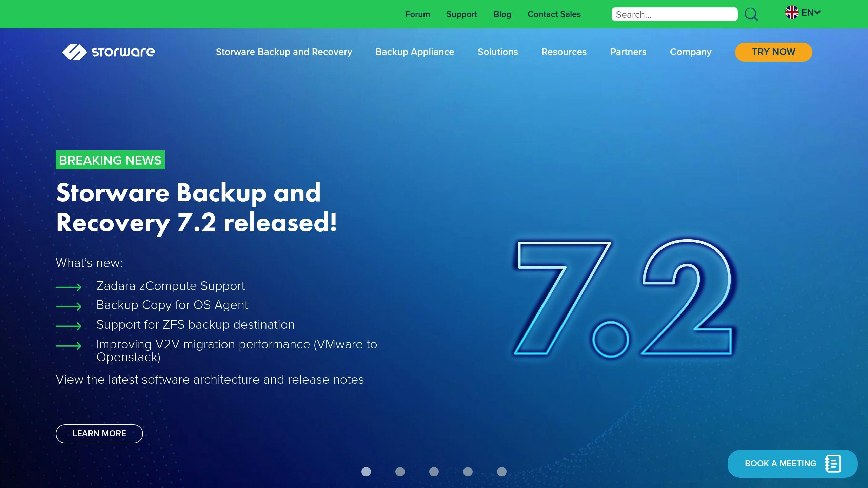Click the search magnifier icon
868x488 pixels.
[751, 14]
